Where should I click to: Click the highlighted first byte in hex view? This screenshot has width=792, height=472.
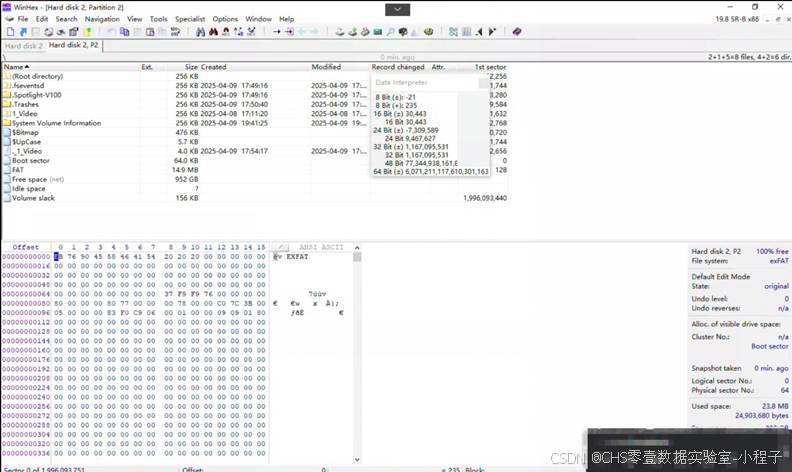coord(59,257)
